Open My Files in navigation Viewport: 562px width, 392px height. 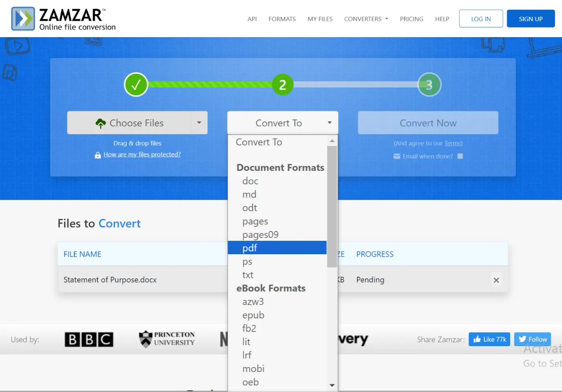pyautogui.click(x=320, y=19)
